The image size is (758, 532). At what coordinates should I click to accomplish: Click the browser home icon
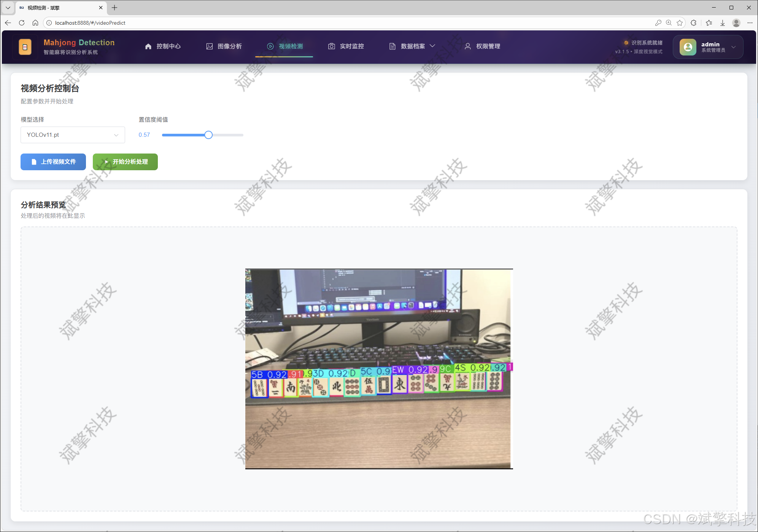pos(35,23)
